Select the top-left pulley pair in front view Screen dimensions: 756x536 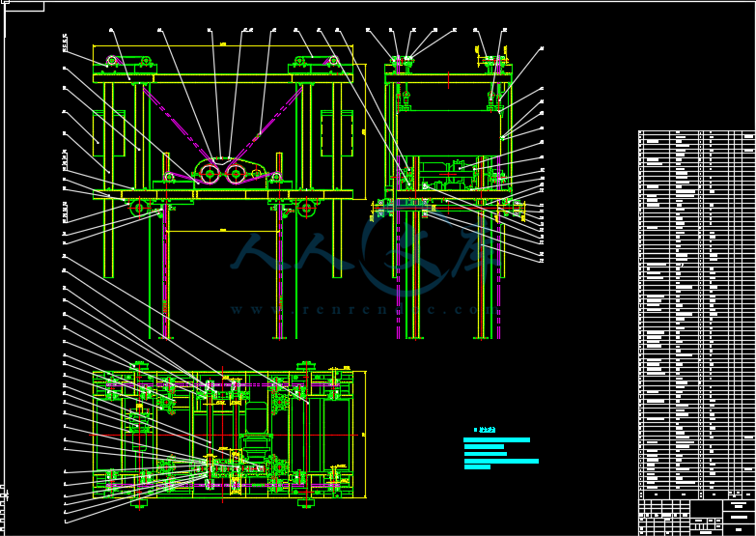pyautogui.click(x=128, y=62)
